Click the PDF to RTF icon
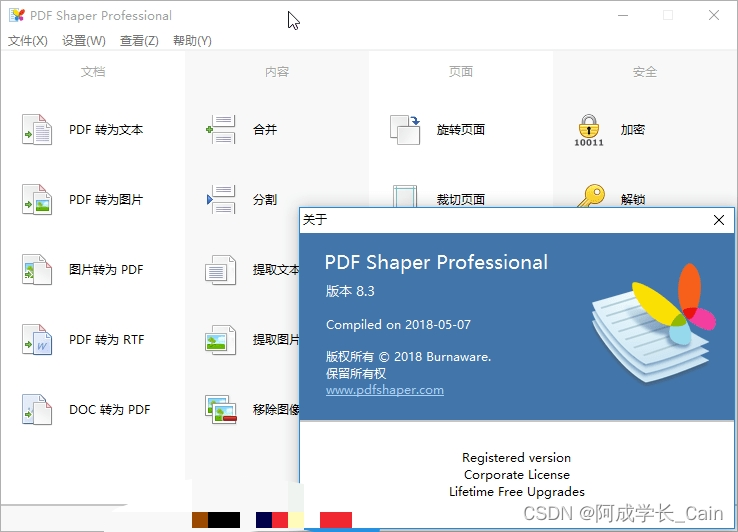 (37, 339)
